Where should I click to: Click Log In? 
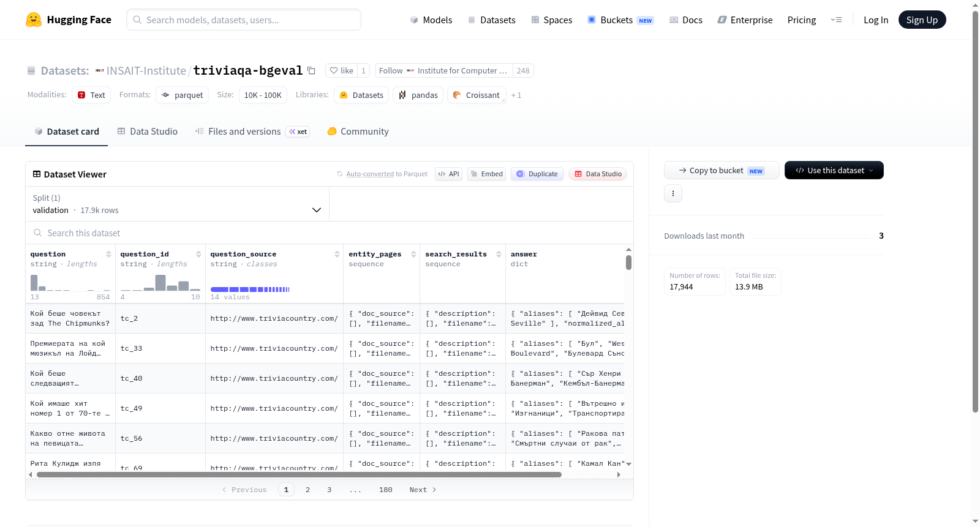click(x=876, y=20)
